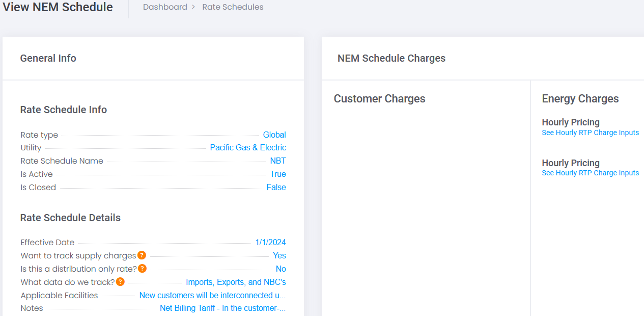Navigate to the Dashboard breadcrumb

[x=165, y=7]
